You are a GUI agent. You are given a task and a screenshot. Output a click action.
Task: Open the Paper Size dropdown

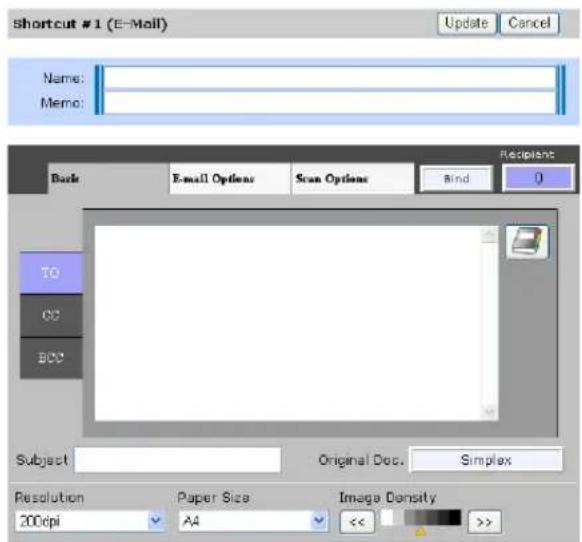(x=253, y=521)
